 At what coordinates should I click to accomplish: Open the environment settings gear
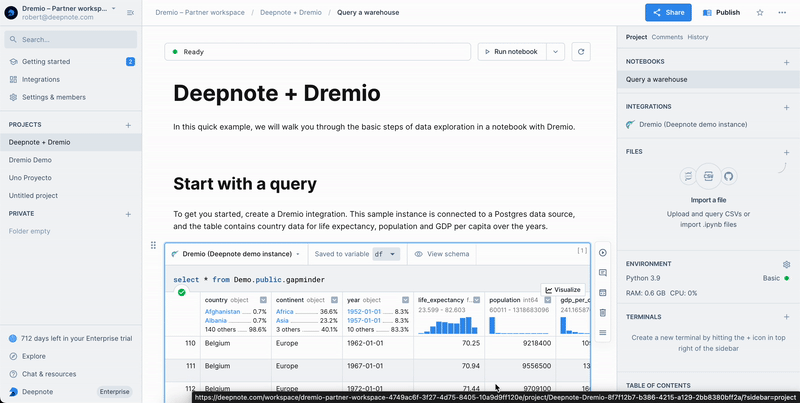pos(787,264)
